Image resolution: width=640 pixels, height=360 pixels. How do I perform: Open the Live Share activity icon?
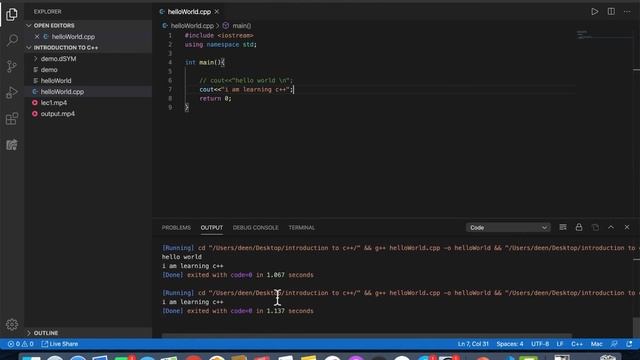tap(12, 145)
